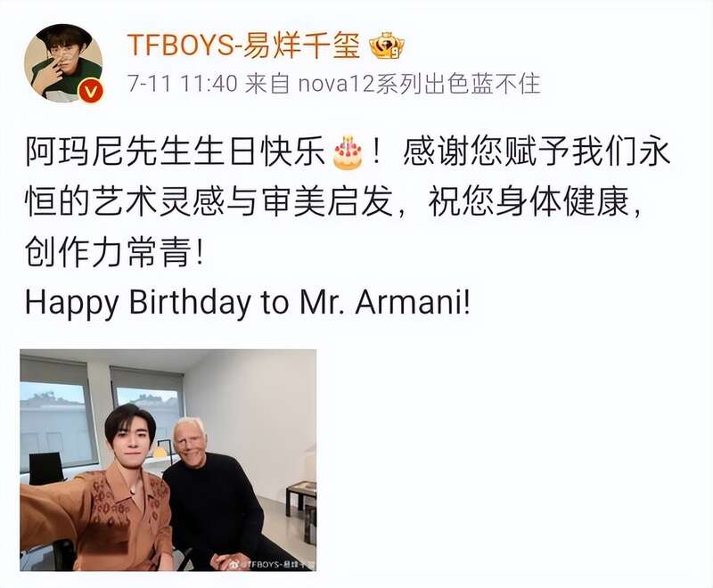Click the 来自 label before the source

click(x=266, y=84)
